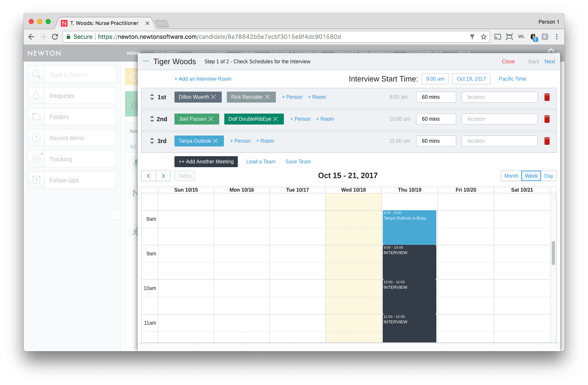Remove Tanya Outlook from the 3rd interview
Screen dimensions: 588x385
[215, 141]
